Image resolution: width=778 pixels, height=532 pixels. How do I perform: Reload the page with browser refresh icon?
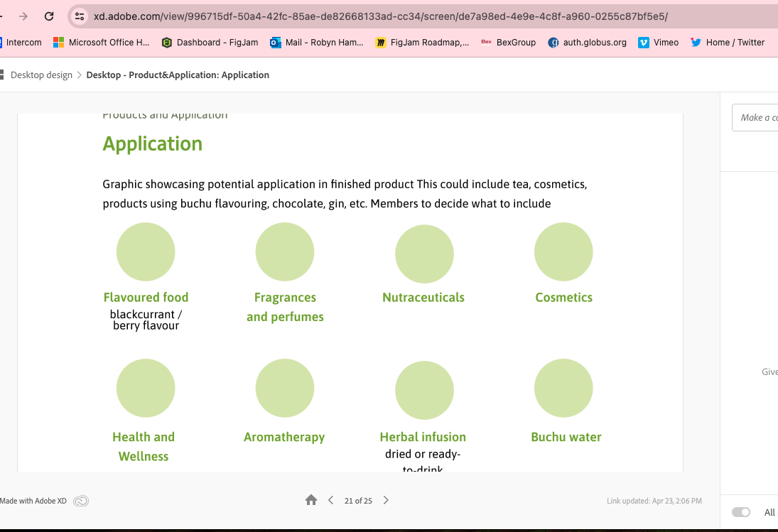(49, 16)
